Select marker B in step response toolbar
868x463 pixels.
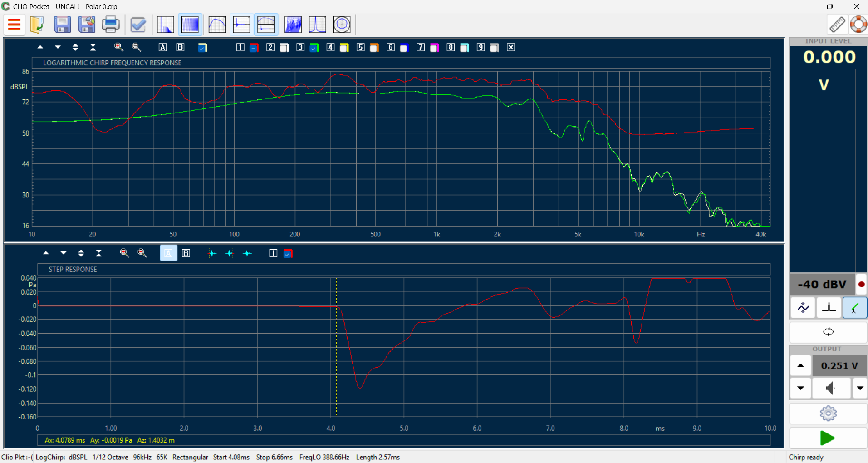(186, 253)
